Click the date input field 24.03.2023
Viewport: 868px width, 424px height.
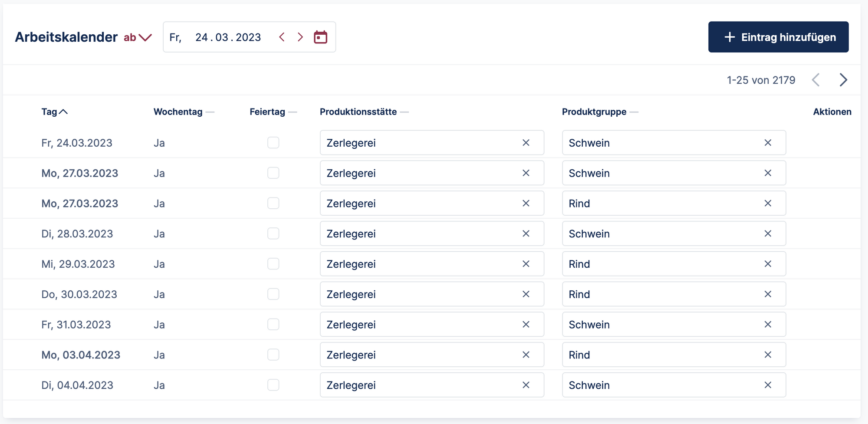(x=227, y=37)
